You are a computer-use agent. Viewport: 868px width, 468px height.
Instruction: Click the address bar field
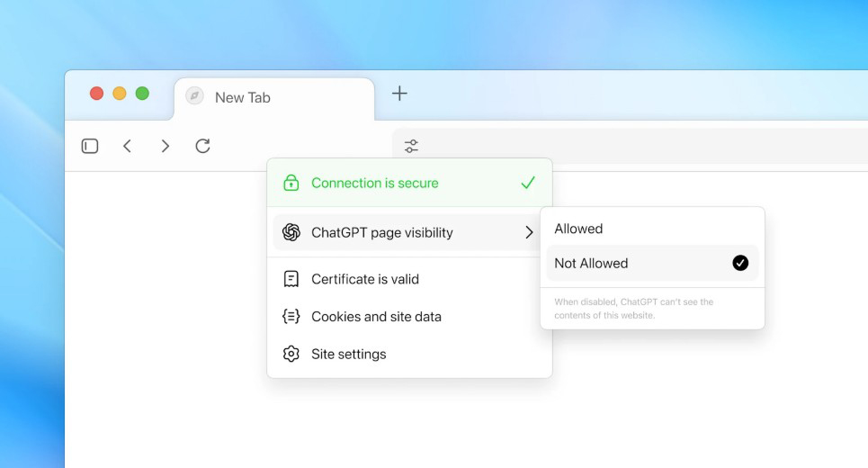coord(630,146)
